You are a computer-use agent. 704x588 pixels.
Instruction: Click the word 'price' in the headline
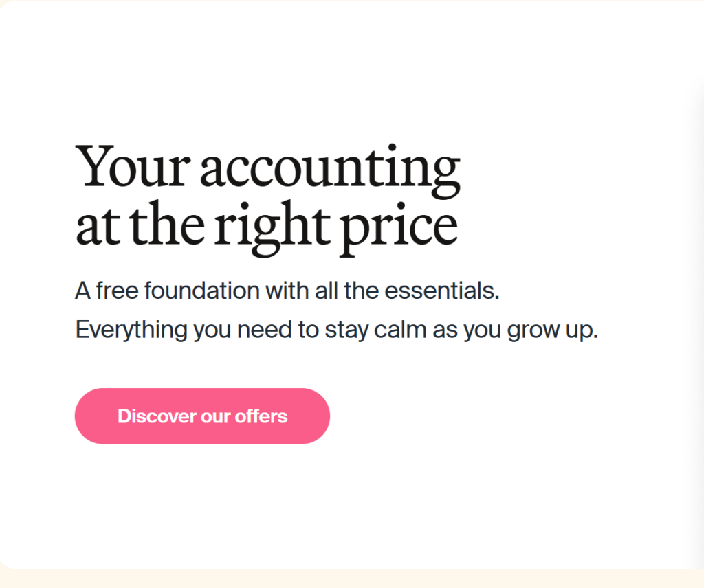click(x=398, y=229)
